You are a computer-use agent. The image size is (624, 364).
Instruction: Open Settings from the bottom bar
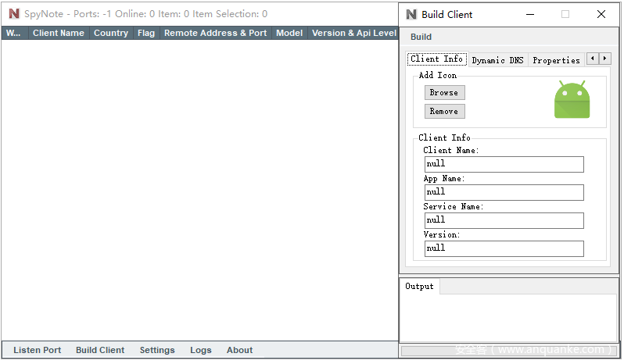(x=157, y=350)
